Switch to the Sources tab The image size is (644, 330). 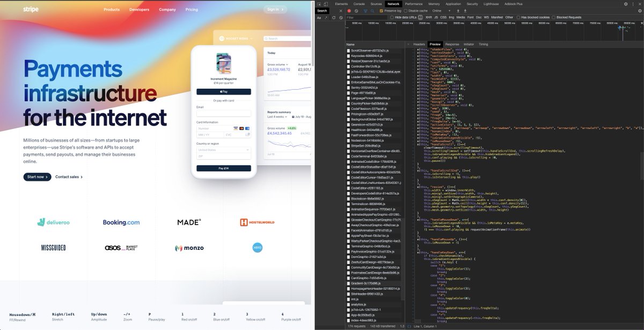pos(377,4)
